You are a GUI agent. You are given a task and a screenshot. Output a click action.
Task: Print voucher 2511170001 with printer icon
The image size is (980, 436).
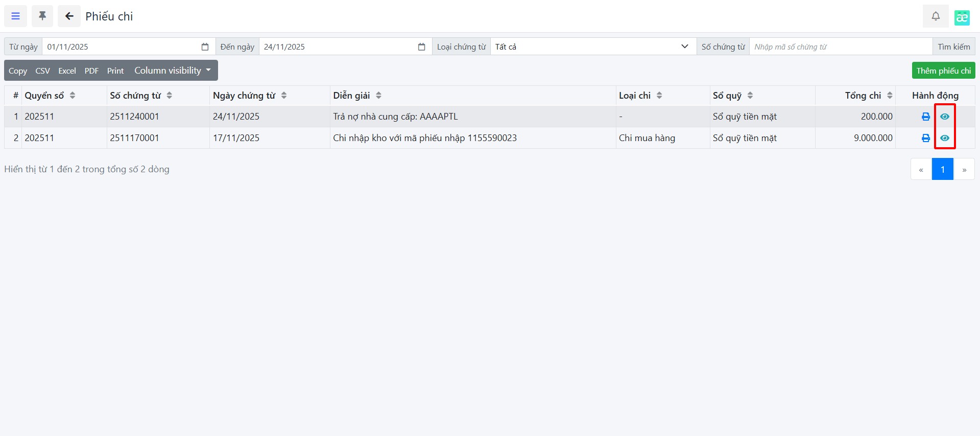[925, 138]
